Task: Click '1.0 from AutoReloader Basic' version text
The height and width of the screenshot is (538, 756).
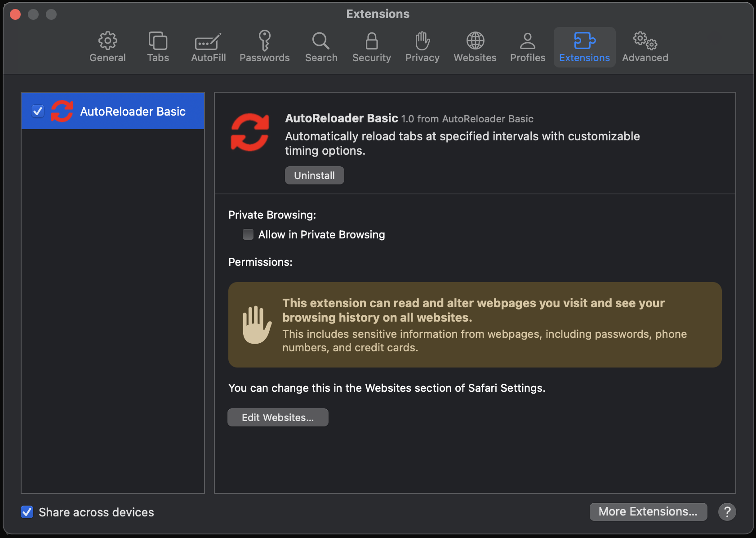Action: pyautogui.click(x=467, y=119)
